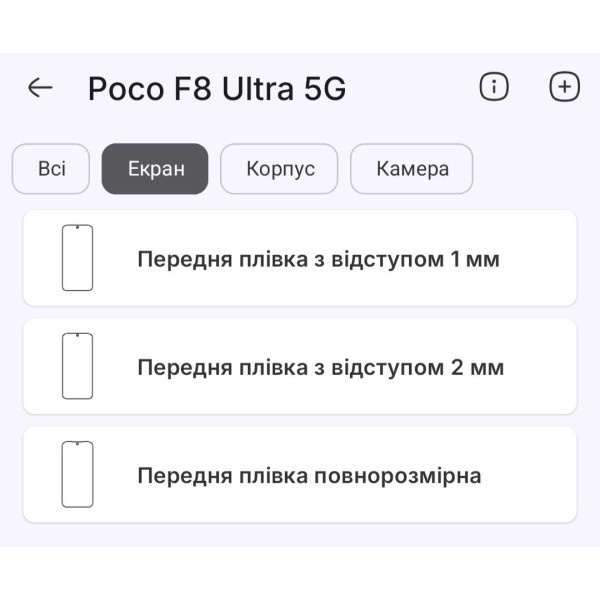Switch to the Всі tab

[51, 169]
